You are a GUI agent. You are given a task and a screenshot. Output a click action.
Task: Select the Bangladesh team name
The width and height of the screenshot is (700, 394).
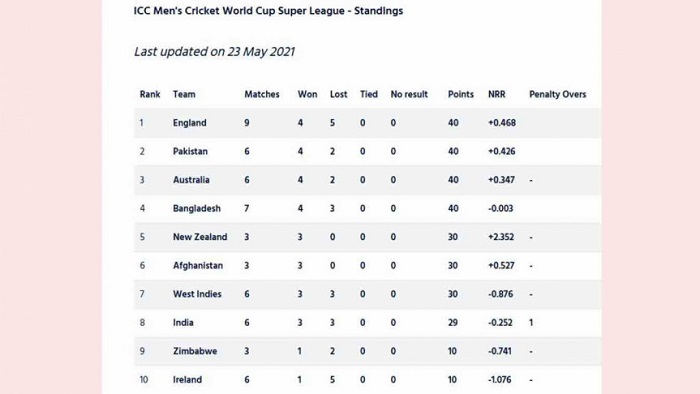pos(196,208)
